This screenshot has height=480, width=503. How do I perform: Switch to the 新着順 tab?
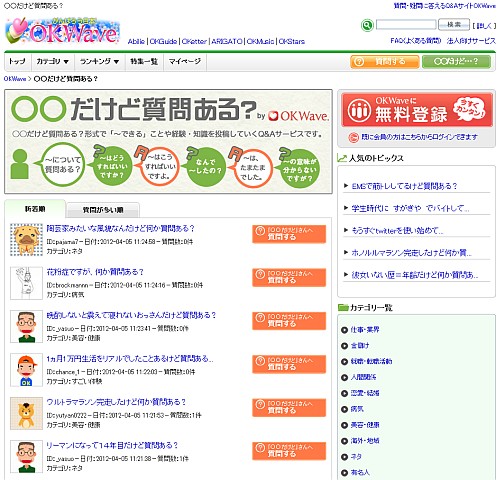pos(35,209)
